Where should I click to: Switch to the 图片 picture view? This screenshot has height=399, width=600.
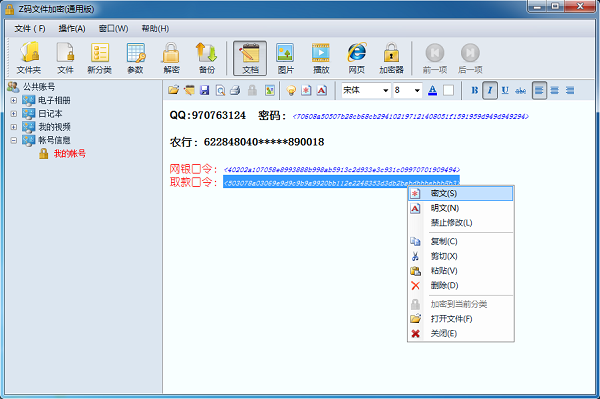tap(285, 58)
